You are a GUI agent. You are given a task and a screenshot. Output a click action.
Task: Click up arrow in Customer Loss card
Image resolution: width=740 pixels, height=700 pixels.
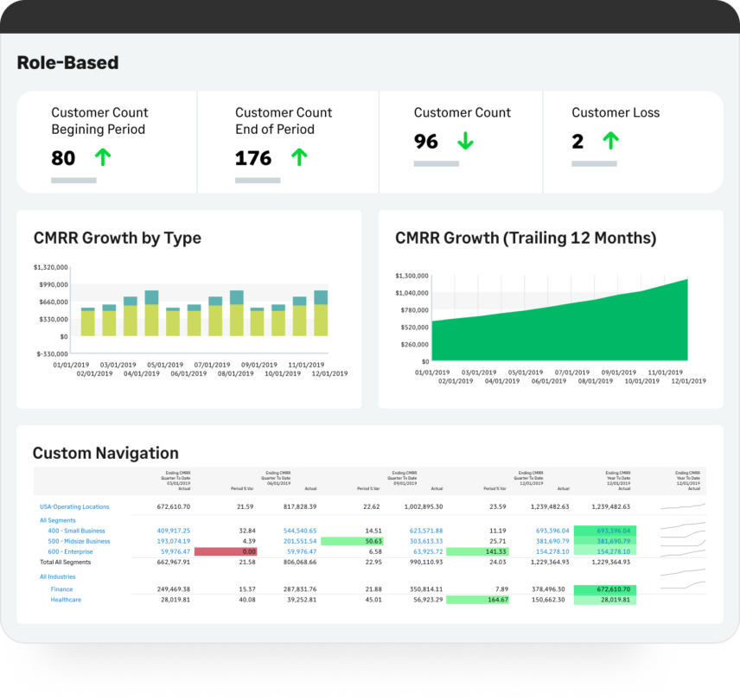[x=610, y=141]
